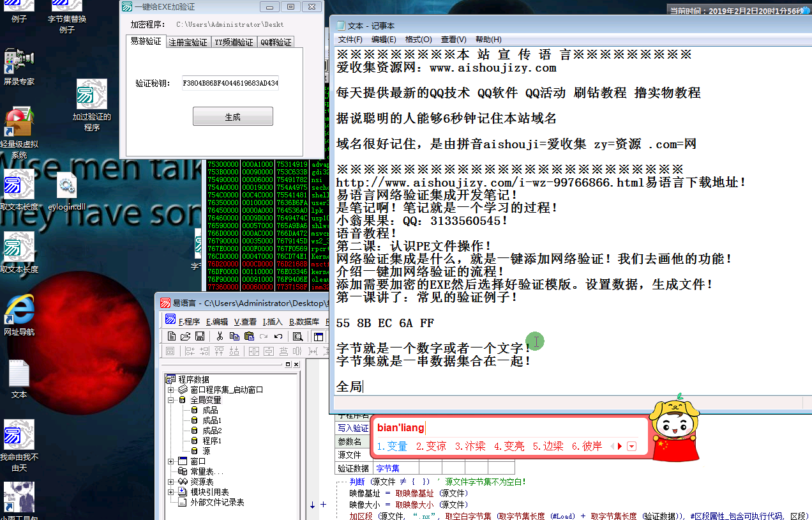Go to previous IME candidate page arrow
The width and height of the screenshot is (812, 520).
tap(612, 447)
